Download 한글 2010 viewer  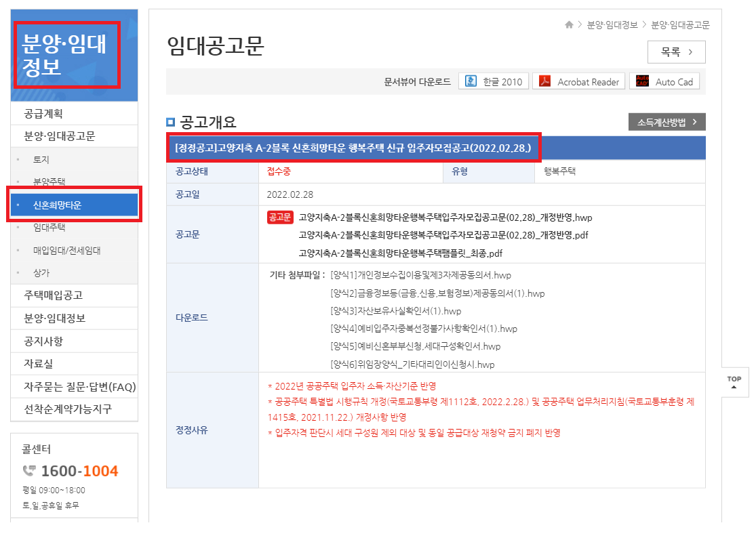click(494, 81)
